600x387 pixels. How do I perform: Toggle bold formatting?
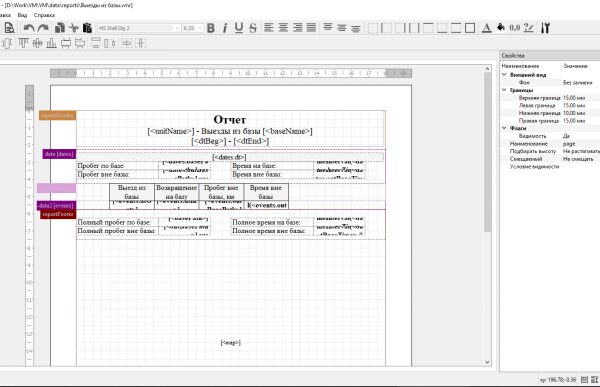click(210, 28)
